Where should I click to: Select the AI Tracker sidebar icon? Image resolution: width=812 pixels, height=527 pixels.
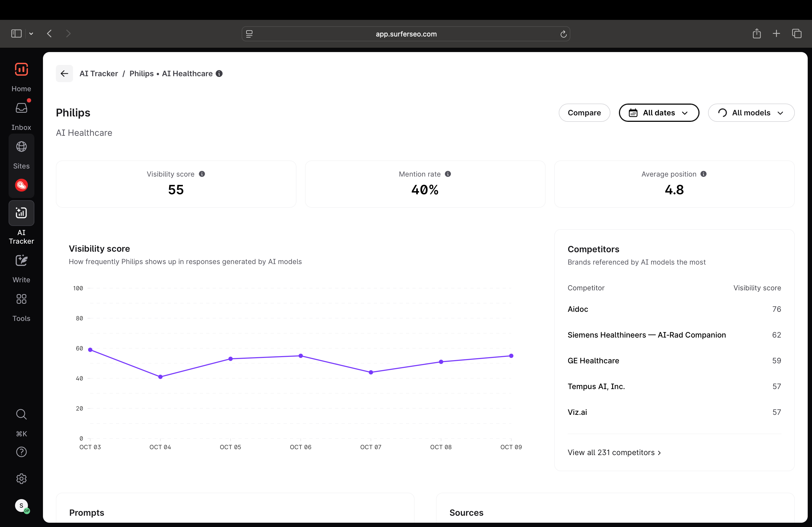[x=21, y=213]
